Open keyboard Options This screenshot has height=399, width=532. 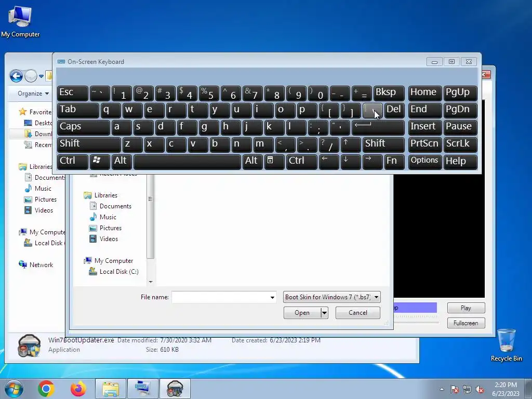pos(425,161)
